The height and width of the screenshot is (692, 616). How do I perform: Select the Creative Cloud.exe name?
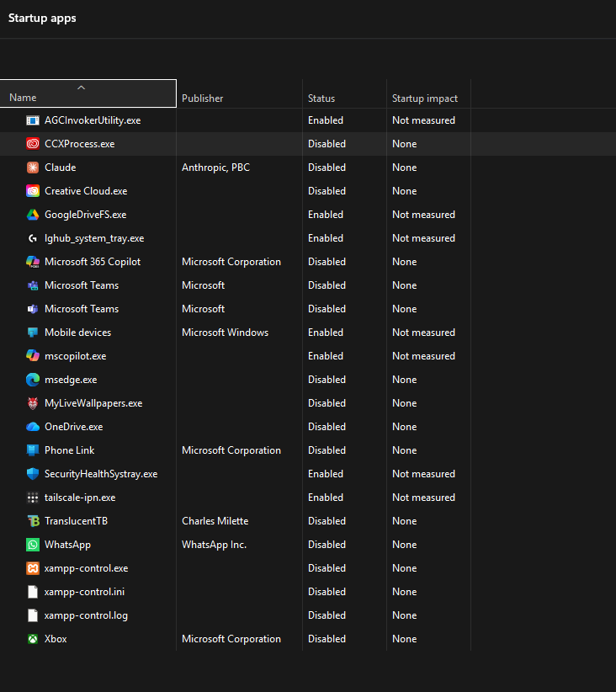point(86,191)
